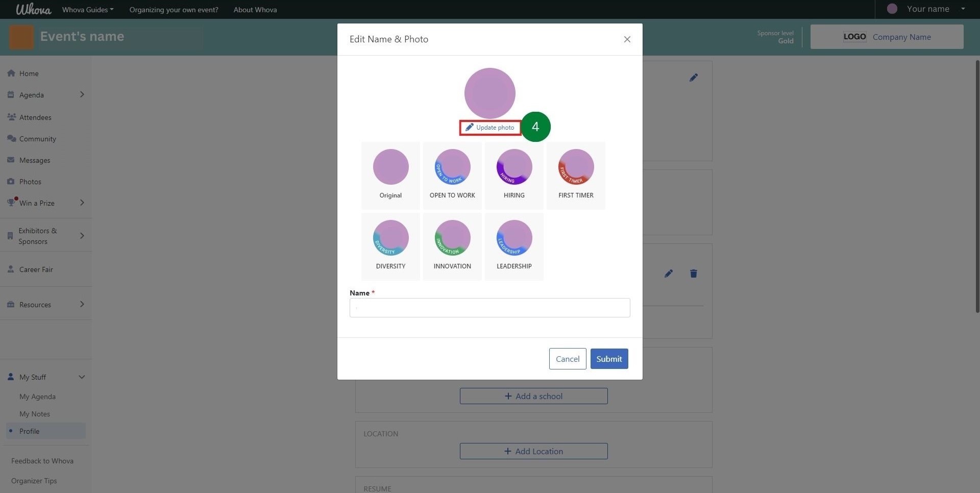Viewport: 980px width, 493px height.
Task: Collapse the My Stuff section
Action: tap(82, 377)
